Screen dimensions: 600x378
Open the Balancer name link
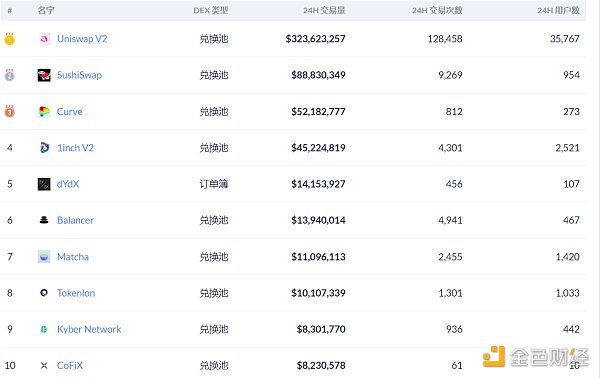pyautogui.click(x=75, y=220)
